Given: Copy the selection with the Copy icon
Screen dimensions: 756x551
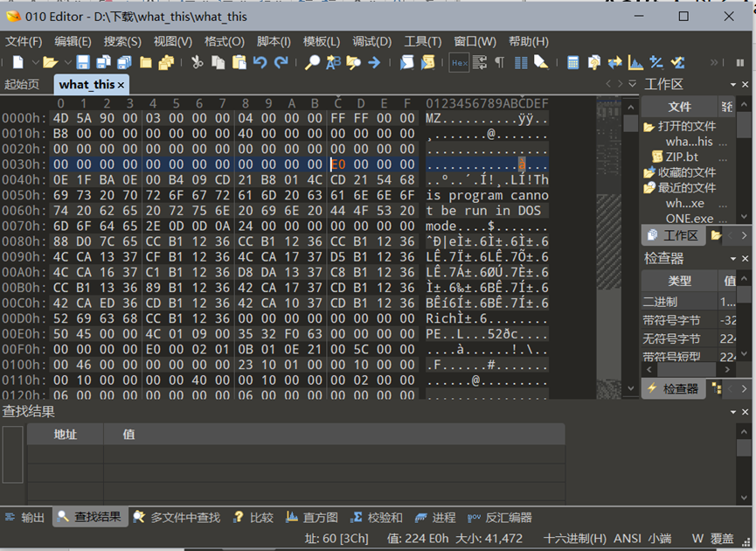Looking at the screenshot, I should coord(218,62).
